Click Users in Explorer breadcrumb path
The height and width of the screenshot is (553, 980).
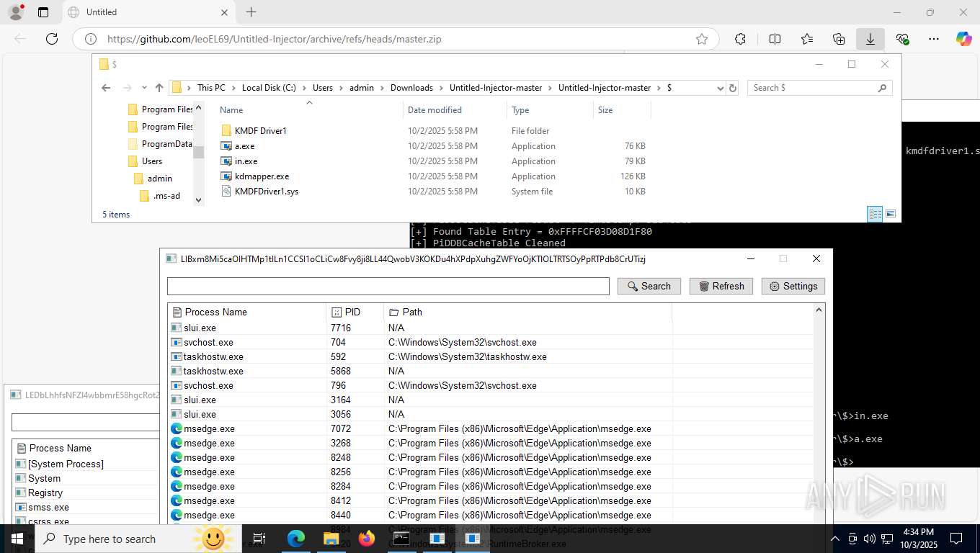pyautogui.click(x=323, y=88)
